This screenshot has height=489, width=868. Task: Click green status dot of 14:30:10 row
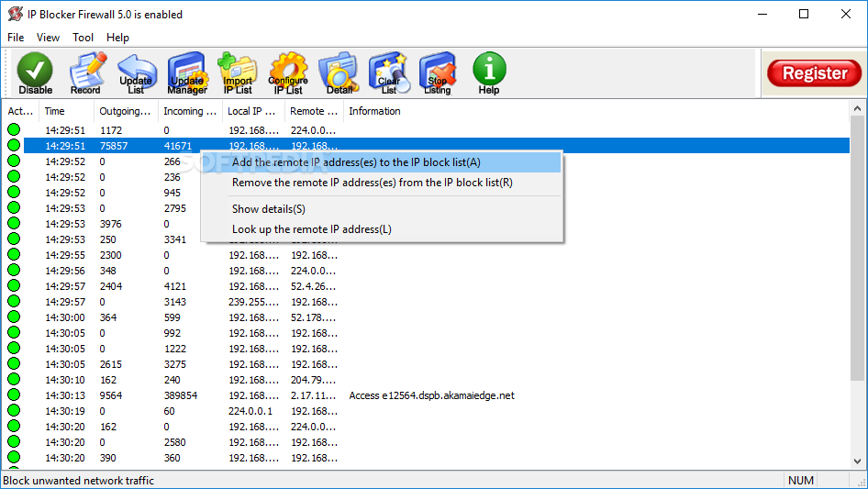(14, 379)
